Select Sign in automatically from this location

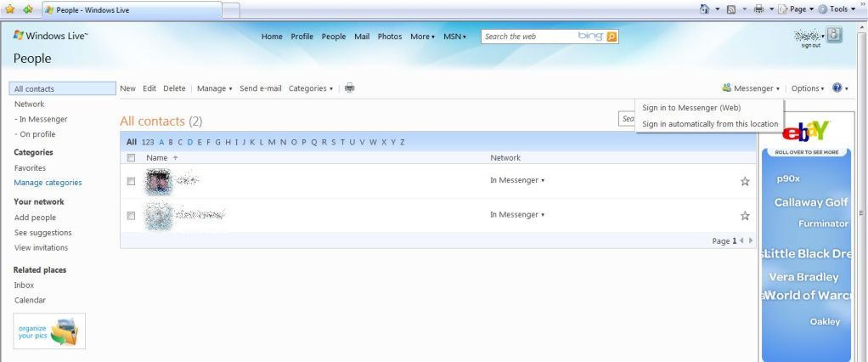point(710,124)
